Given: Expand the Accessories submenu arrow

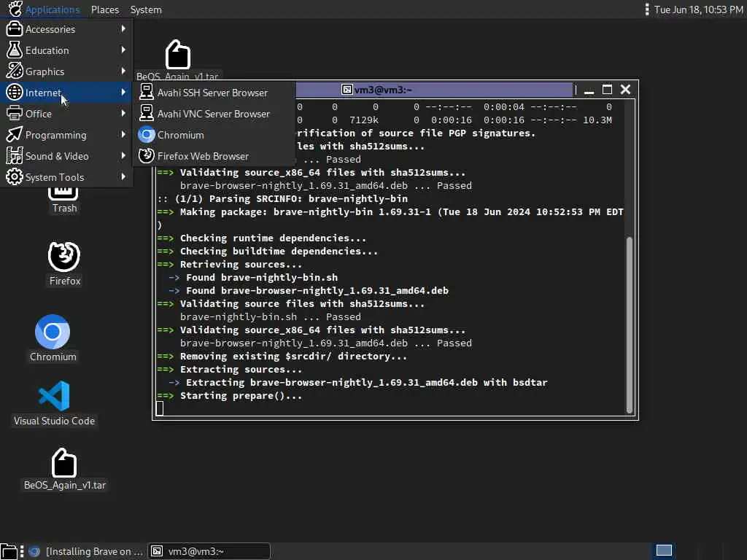Looking at the screenshot, I should 123,29.
